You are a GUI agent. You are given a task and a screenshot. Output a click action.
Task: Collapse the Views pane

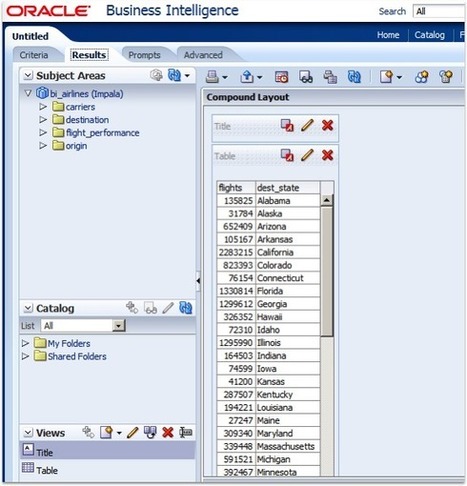(x=28, y=433)
